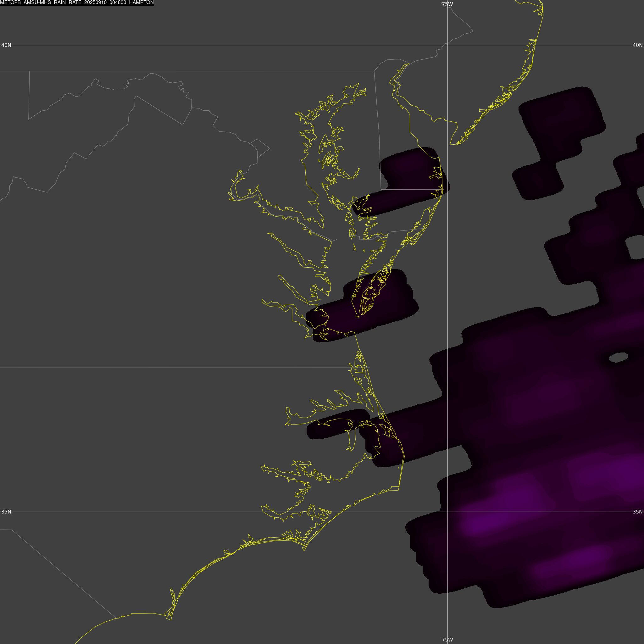Click the METOPB_AMSU-MHS_RAIN_RATE title label
Viewport: 644px width, 644px height.
(x=77, y=3)
